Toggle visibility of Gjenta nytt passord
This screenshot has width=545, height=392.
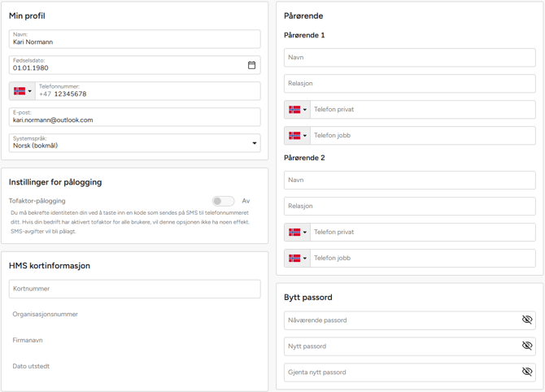526,372
